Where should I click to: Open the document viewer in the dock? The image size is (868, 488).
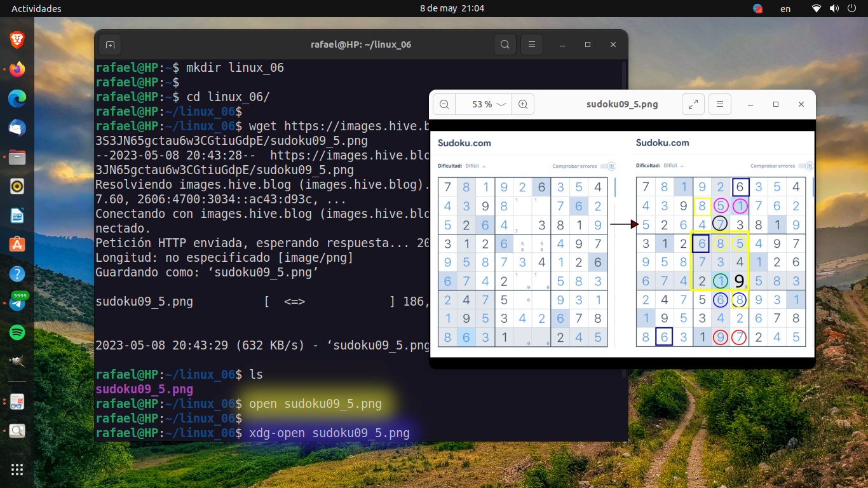tap(17, 402)
